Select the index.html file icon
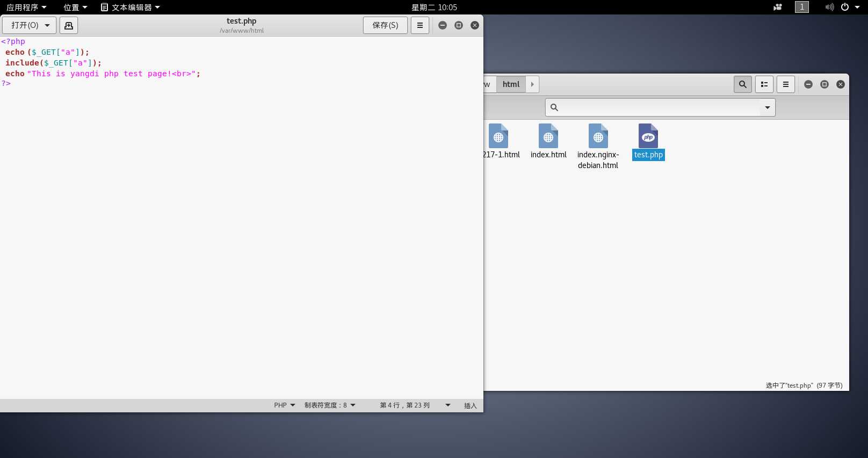The width and height of the screenshot is (868, 458). click(548, 136)
